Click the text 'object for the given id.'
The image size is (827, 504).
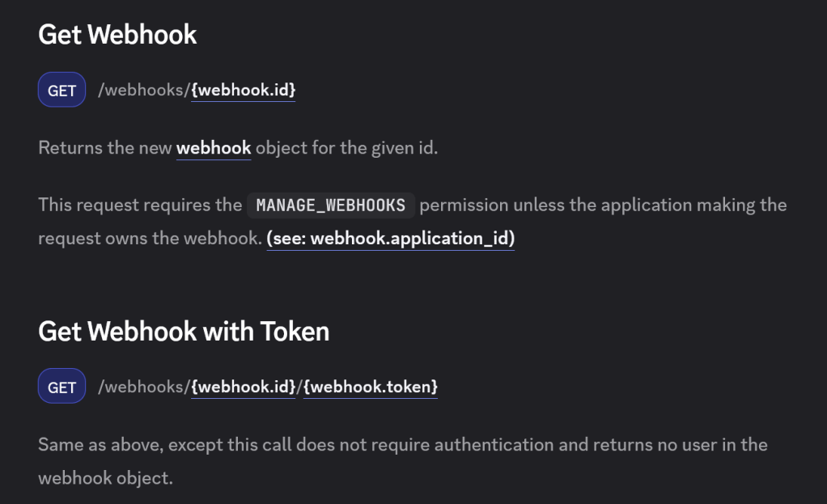pos(346,148)
